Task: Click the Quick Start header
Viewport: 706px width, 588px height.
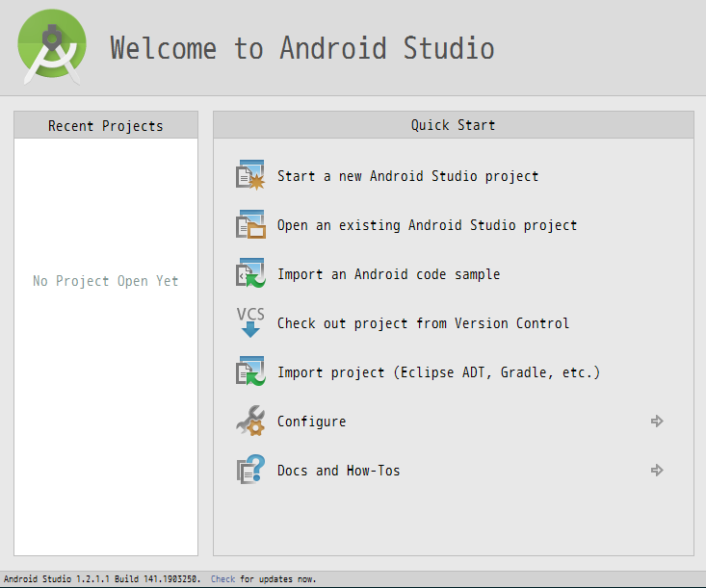Action: [x=454, y=125]
